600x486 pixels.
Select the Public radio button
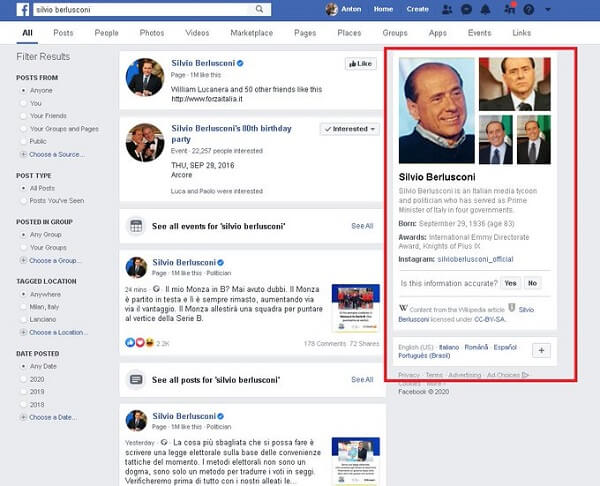pos(23,141)
